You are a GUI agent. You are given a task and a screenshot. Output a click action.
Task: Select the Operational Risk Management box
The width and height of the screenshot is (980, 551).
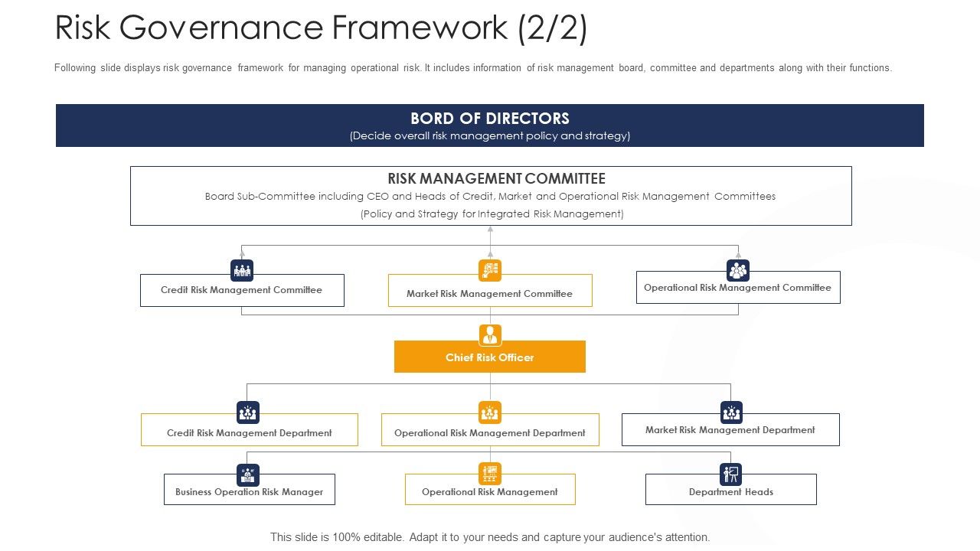pos(490,489)
